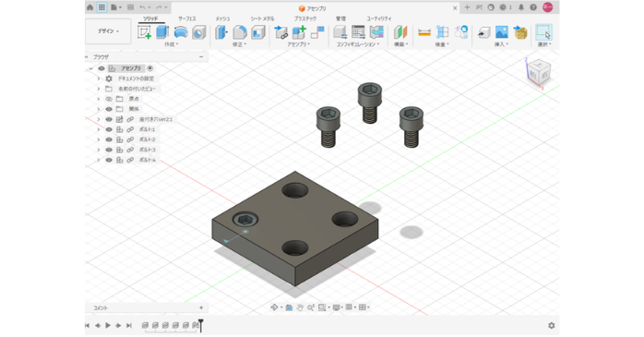Click the timeline end marker
The height and width of the screenshot is (337, 644).
click(201, 325)
